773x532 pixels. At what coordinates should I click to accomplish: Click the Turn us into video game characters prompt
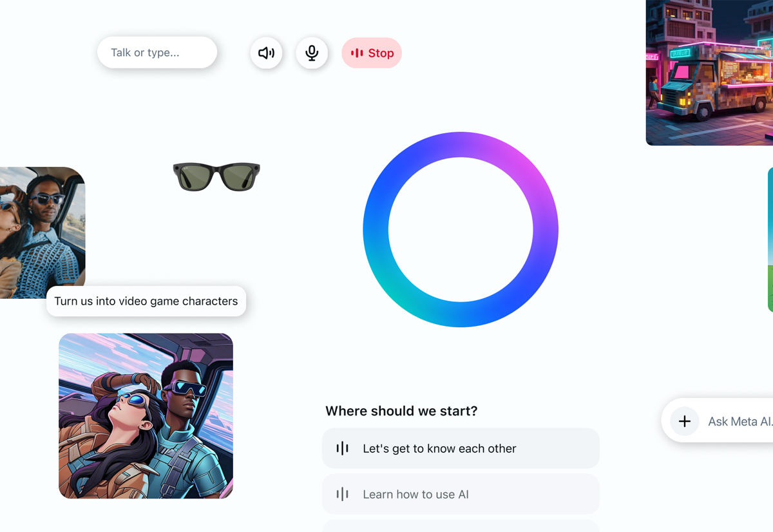tap(146, 301)
